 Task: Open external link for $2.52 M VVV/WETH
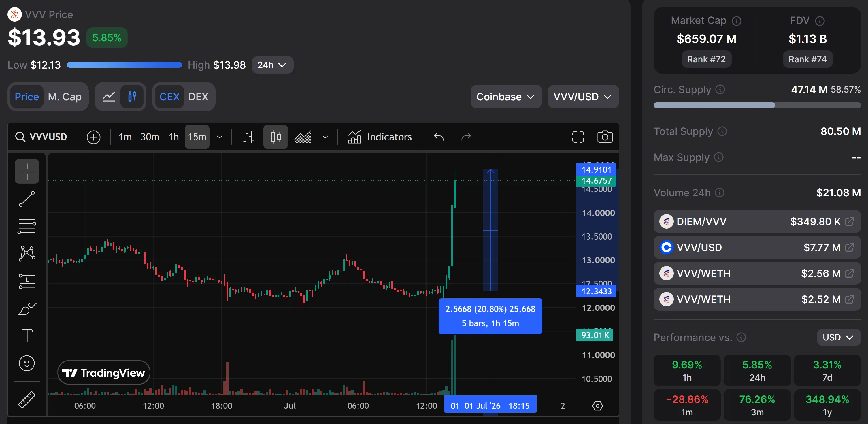tap(850, 299)
